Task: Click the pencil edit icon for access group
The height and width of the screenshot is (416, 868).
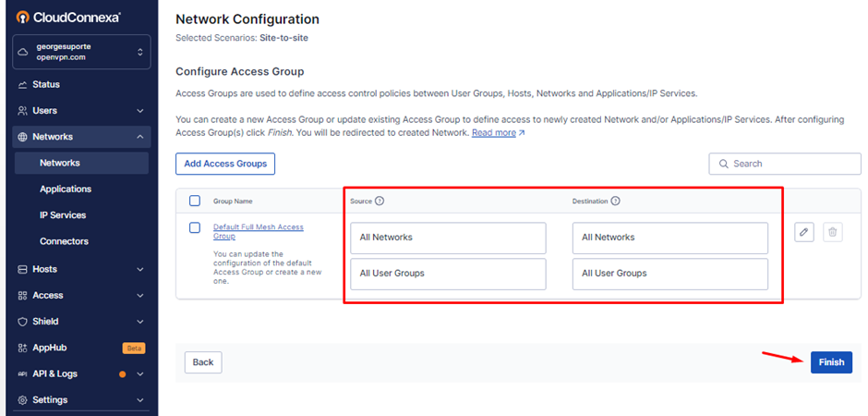Action: point(804,233)
